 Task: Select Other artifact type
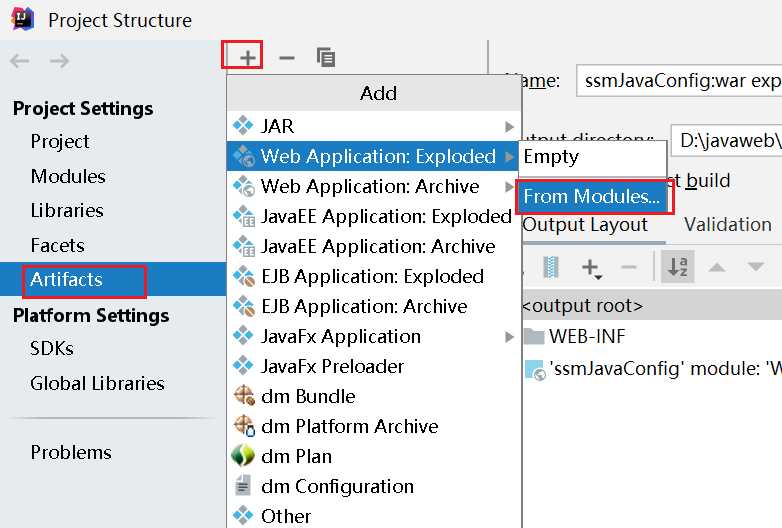(374, 516)
